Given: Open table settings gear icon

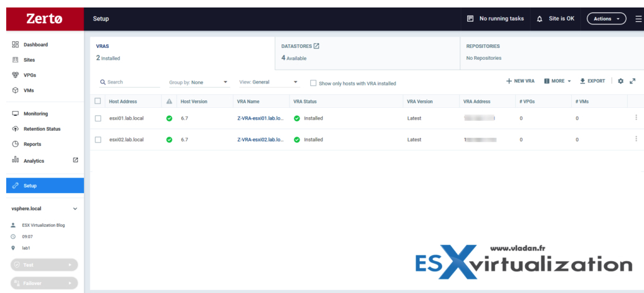Looking at the screenshot, I should [620, 82].
